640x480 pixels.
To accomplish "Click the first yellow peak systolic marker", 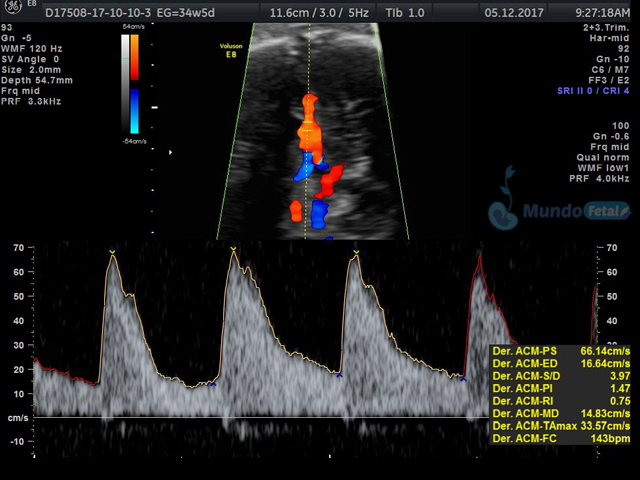I will 113,251.
